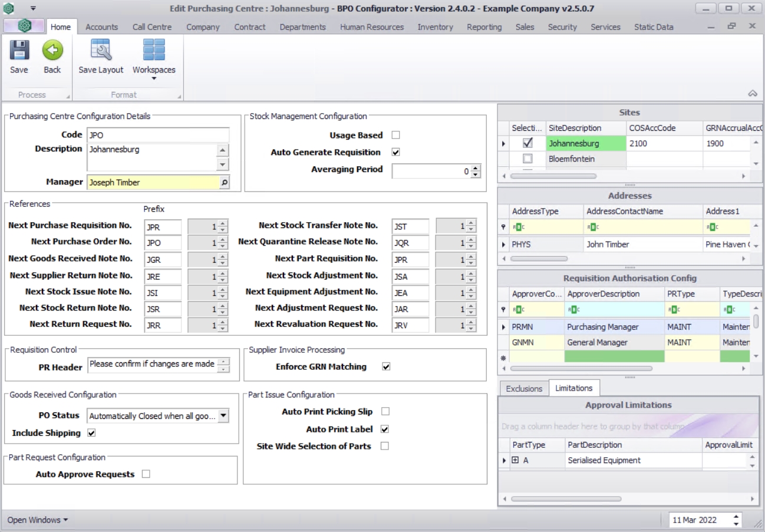Click the Save Layout icon
The image size is (765, 532).
pyautogui.click(x=101, y=51)
